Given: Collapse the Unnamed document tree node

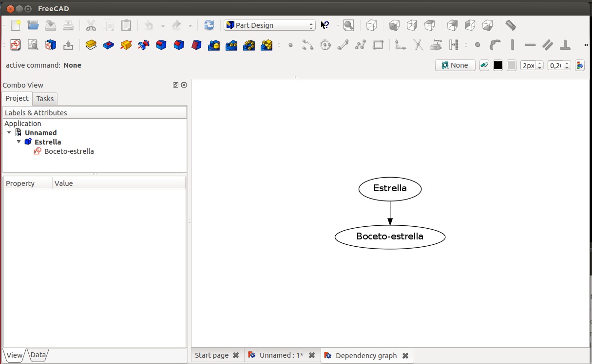Looking at the screenshot, I should pyautogui.click(x=9, y=133).
